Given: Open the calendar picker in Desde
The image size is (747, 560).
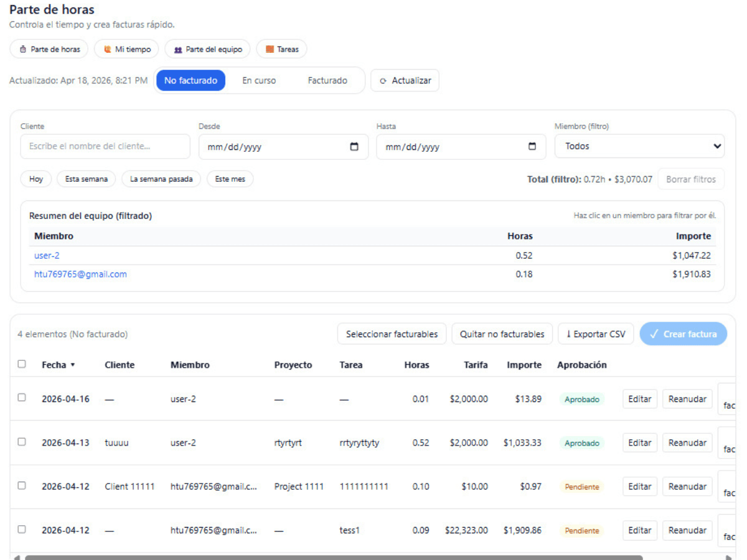Looking at the screenshot, I should click(354, 147).
